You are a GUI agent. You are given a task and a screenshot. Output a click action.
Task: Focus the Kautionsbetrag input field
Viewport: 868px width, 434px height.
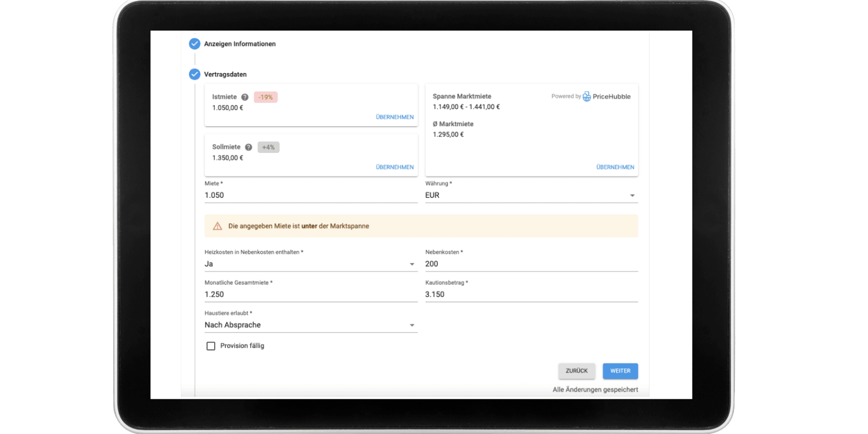pos(531,294)
